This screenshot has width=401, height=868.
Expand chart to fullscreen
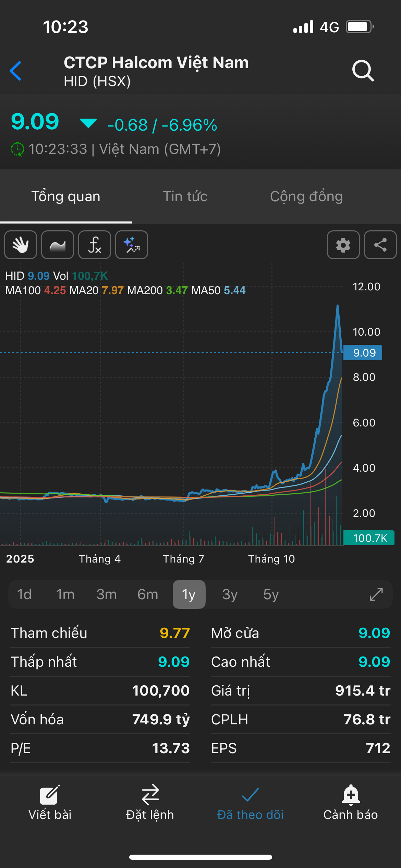tap(376, 594)
